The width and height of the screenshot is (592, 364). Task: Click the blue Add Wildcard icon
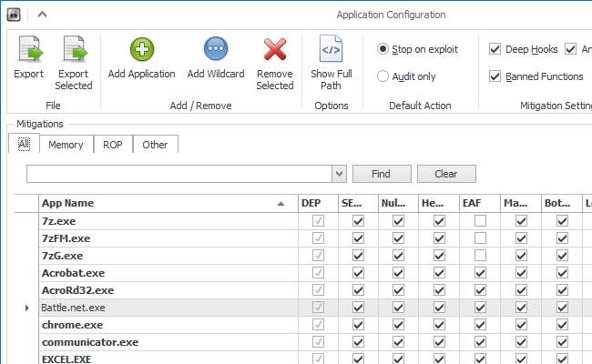(215, 49)
